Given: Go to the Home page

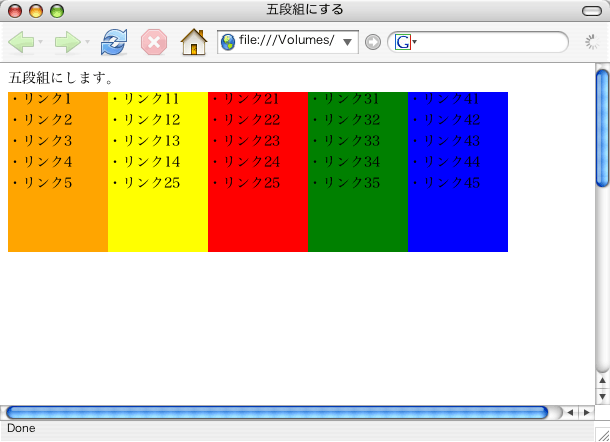Looking at the screenshot, I should point(193,42).
